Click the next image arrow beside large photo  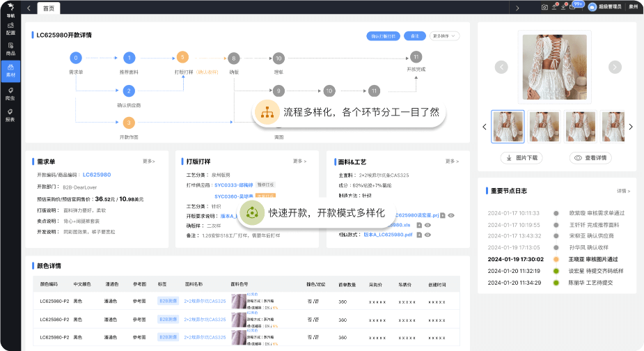[614, 67]
